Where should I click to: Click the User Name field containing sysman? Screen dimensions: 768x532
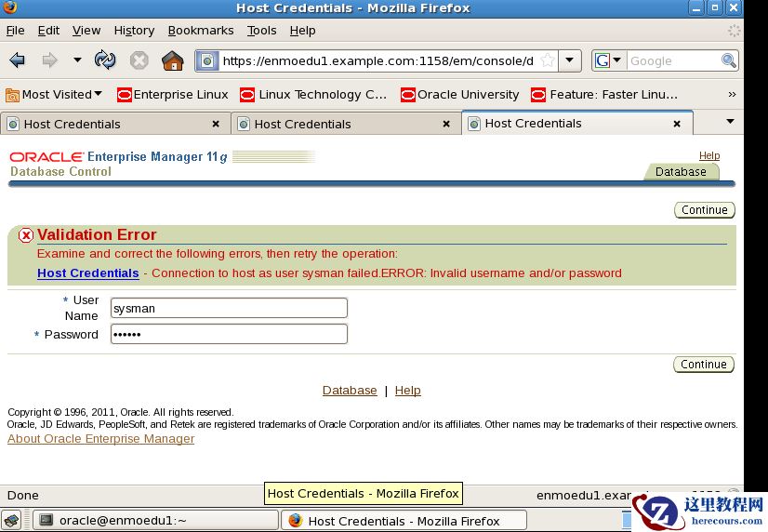[x=229, y=308]
